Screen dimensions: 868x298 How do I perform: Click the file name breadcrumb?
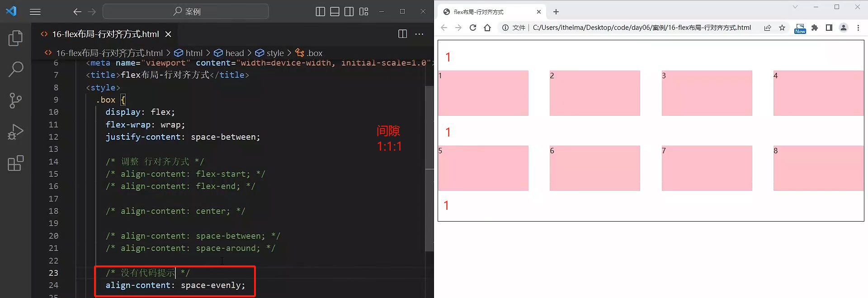pyautogui.click(x=109, y=53)
